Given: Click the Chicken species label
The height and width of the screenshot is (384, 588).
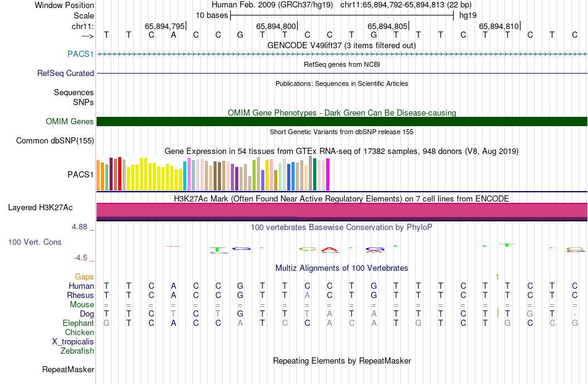Looking at the screenshot, I should coord(79,332).
